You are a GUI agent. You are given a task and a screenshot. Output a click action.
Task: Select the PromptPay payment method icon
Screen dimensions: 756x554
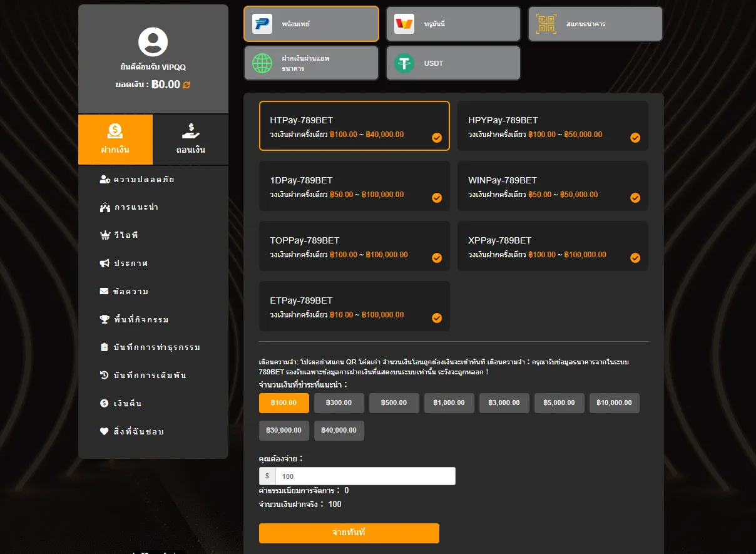262,24
